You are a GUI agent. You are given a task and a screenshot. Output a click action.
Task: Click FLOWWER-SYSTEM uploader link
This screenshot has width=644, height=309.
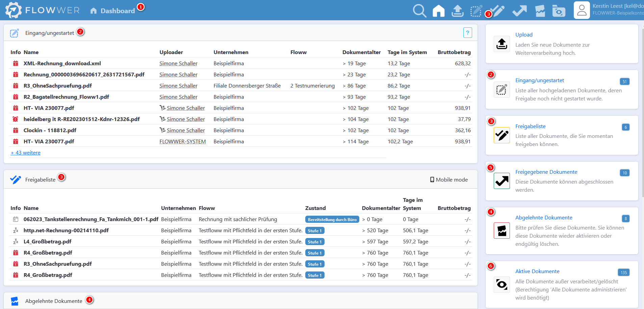pos(182,142)
